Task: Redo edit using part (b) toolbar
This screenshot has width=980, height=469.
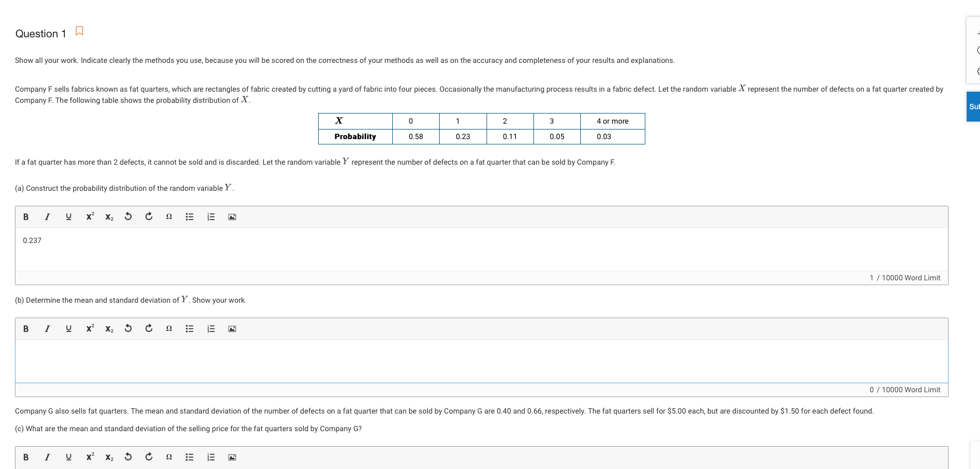Action: (149, 329)
